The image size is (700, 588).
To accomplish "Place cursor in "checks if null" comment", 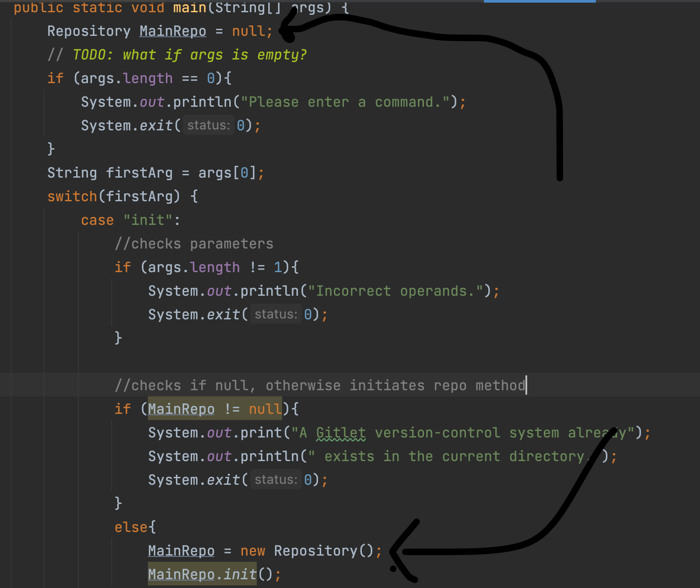I will coord(319,385).
